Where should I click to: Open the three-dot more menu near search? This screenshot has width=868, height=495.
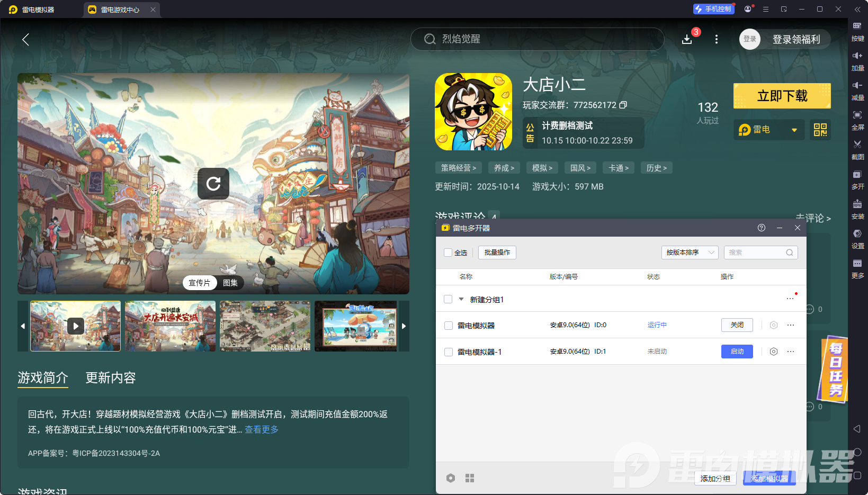pos(717,39)
